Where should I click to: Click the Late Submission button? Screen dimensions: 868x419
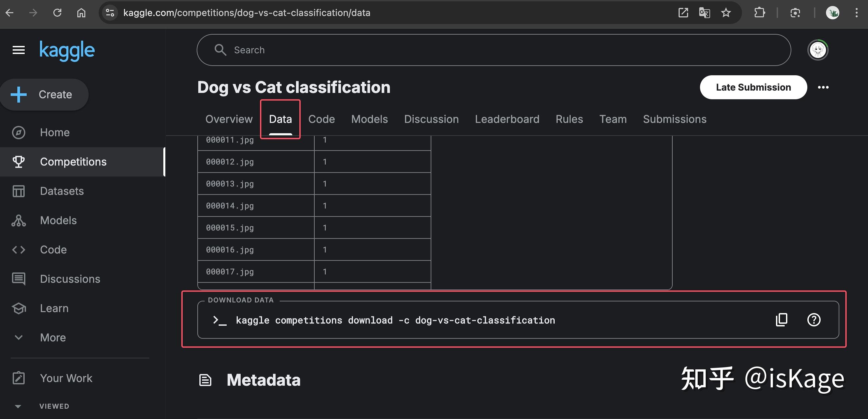pos(753,87)
